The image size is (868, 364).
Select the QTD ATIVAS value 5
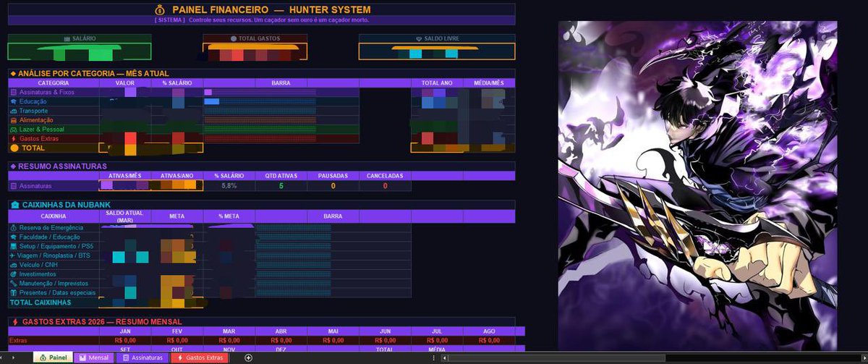click(281, 186)
